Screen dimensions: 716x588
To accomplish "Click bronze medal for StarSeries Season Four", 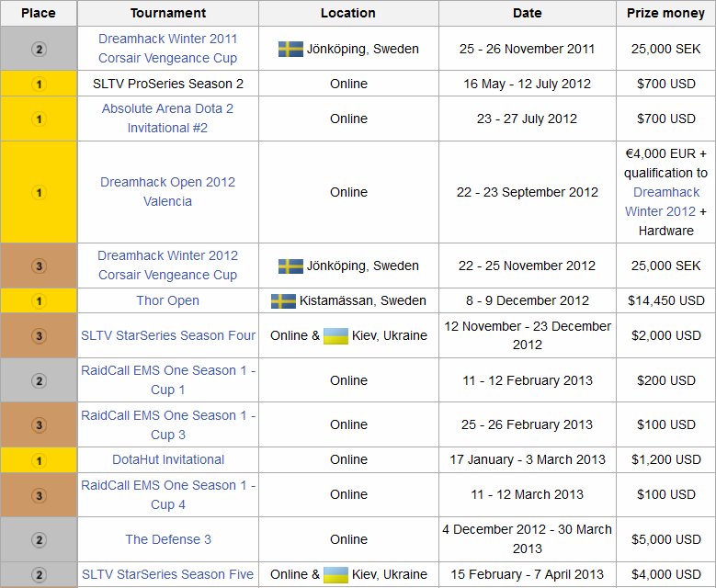I will (39, 336).
